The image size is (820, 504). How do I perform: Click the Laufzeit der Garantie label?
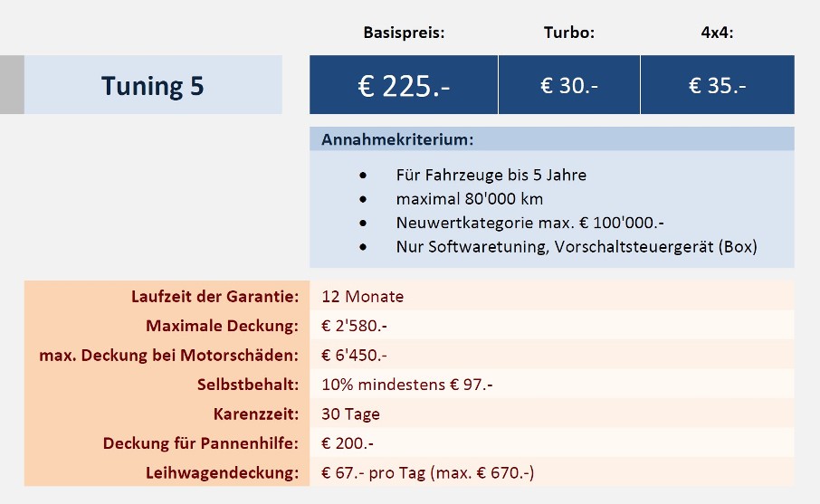pyautogui.click(x=215, y=297)
